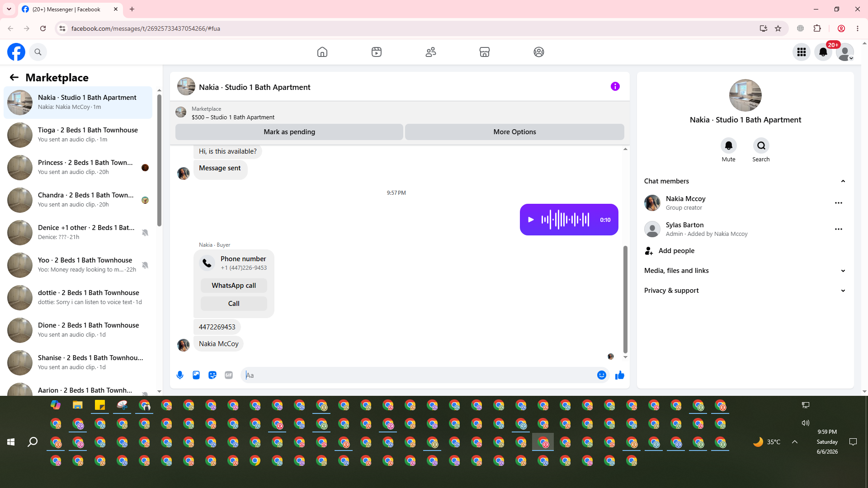
Task: View site information in address bar
Action: 62,28
